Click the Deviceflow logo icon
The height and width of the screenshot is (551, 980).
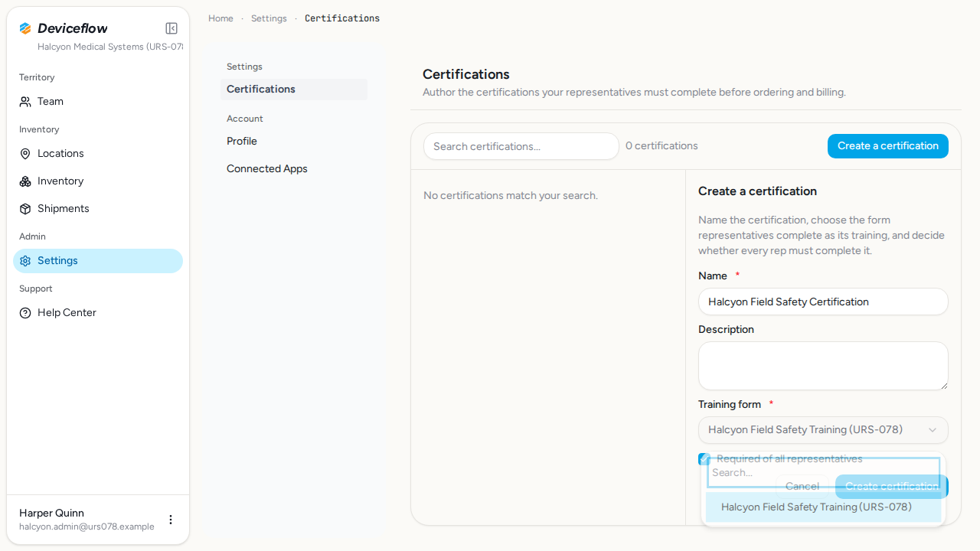[x=25, y=28]
